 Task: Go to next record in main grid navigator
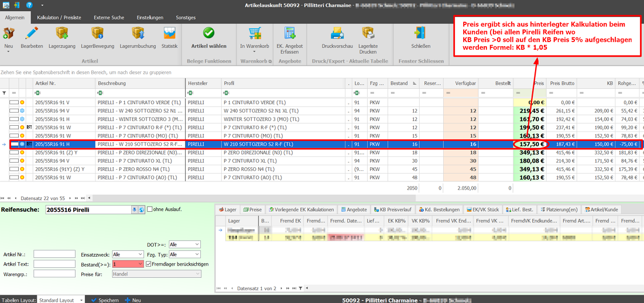click(71, 198)
